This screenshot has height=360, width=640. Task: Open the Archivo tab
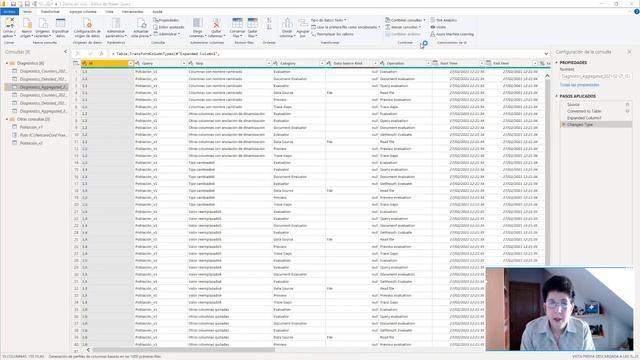pos(9,12)
